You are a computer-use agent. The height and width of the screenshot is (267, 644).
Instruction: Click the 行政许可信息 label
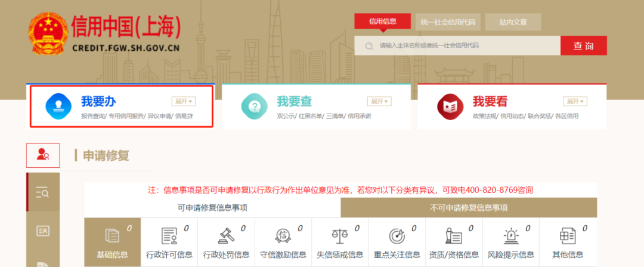[169, 254]
